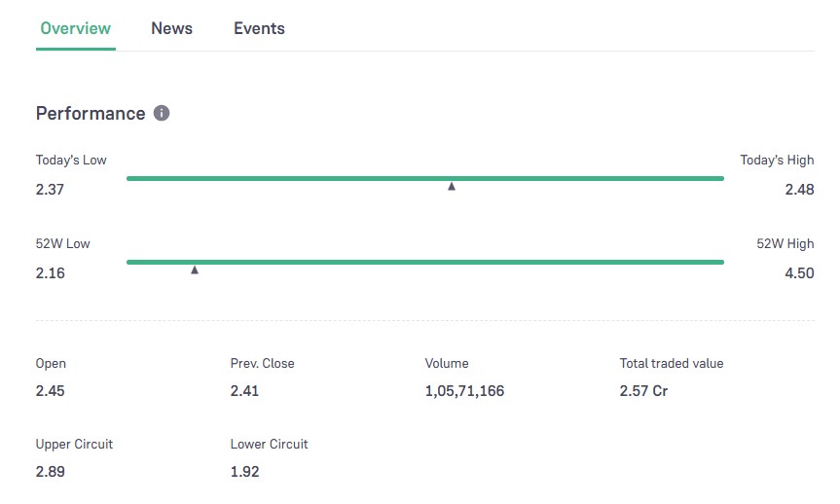The height and width of the screenshot is (504, 840).
Task: Click the Performance section heading
Action: [91, 114]
